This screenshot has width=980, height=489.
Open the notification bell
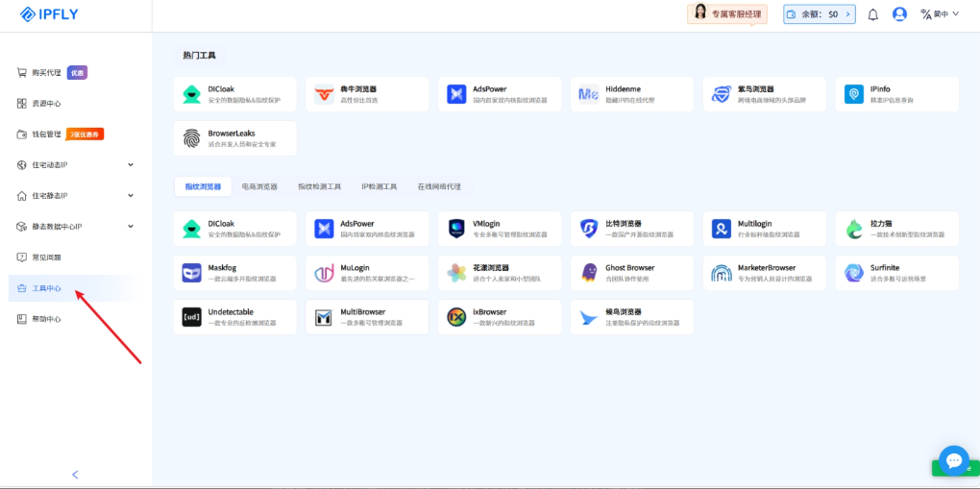pyautogui.click(x=873, y=14)
